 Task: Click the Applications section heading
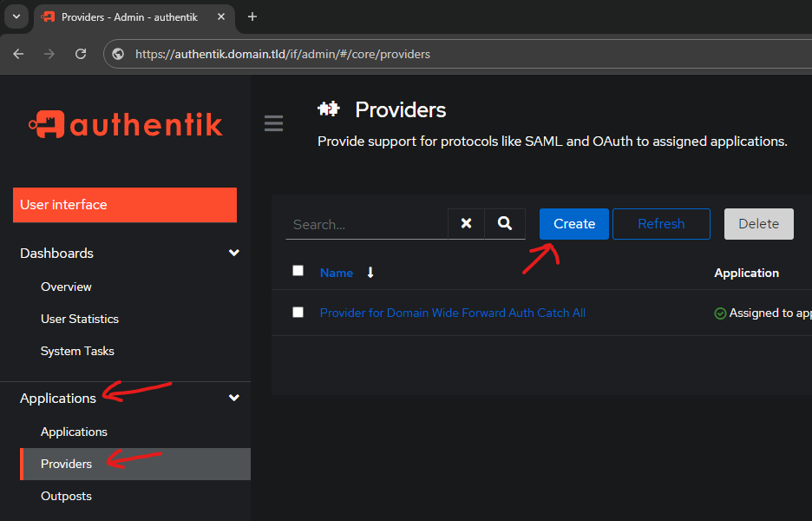58,399
